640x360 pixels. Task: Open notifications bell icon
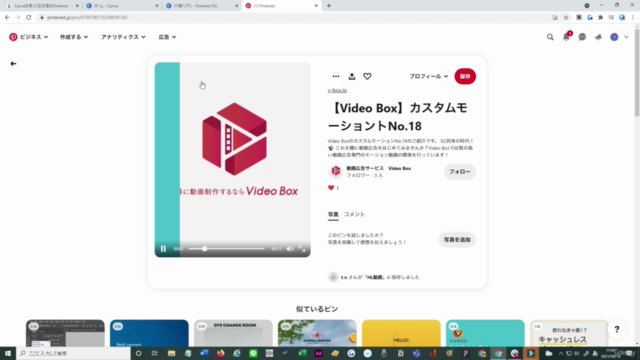point(566,37)
